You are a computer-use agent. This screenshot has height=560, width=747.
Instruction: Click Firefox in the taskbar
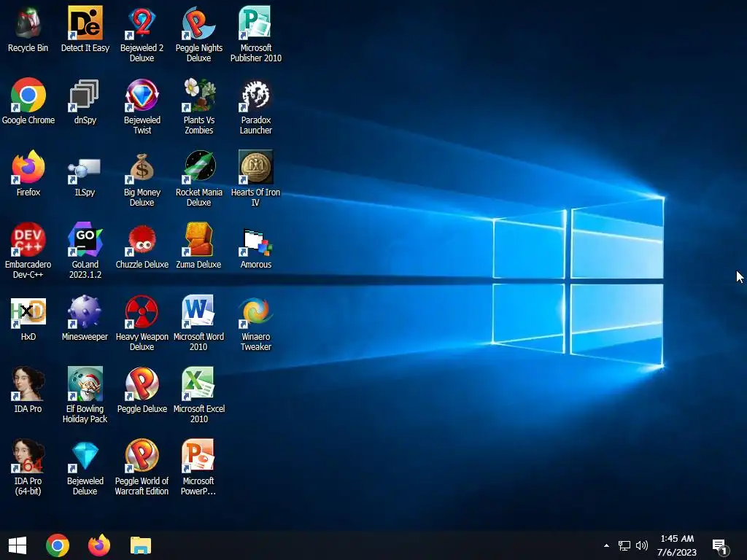click(x=99, y=545)
